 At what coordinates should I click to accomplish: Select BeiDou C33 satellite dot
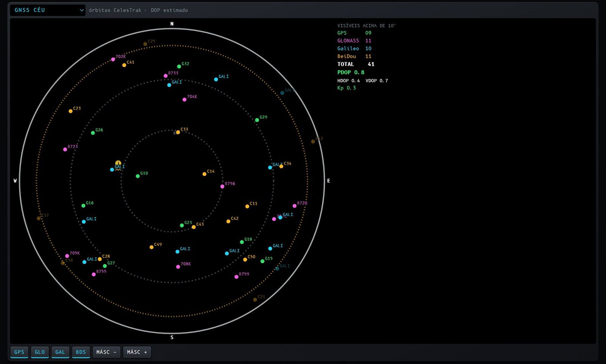point(178,132)
